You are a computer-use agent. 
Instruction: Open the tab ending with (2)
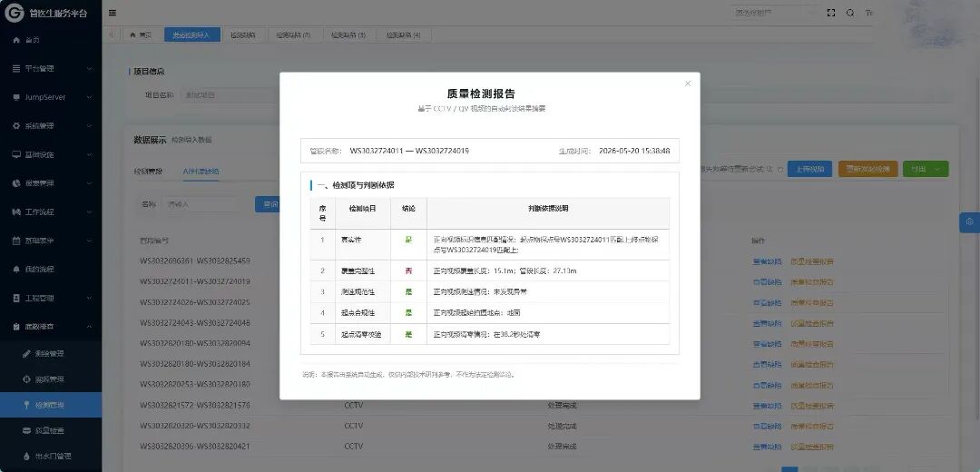click(294, 35)
